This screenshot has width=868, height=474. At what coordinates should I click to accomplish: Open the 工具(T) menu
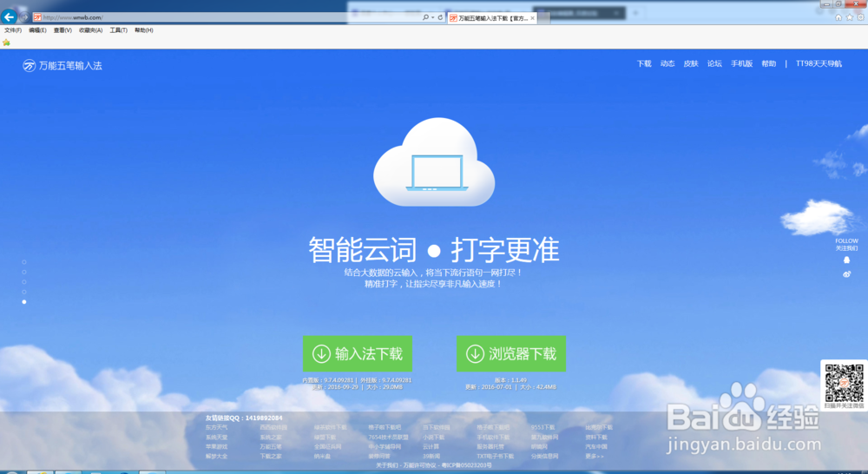(118, 30)
